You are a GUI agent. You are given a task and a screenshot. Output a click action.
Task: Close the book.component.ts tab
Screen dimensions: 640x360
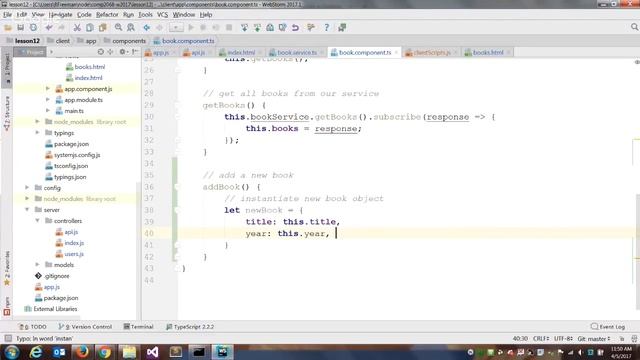[396, 52]
